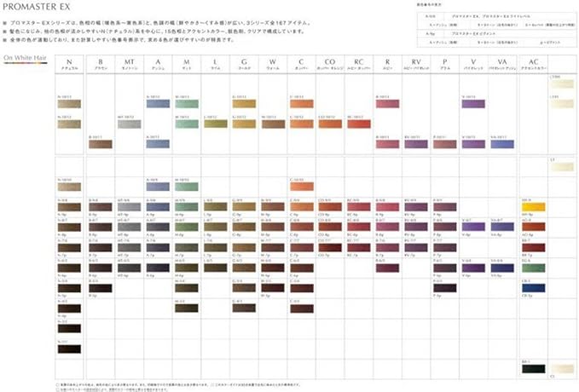Select the G gold column header

coord(244,64)
